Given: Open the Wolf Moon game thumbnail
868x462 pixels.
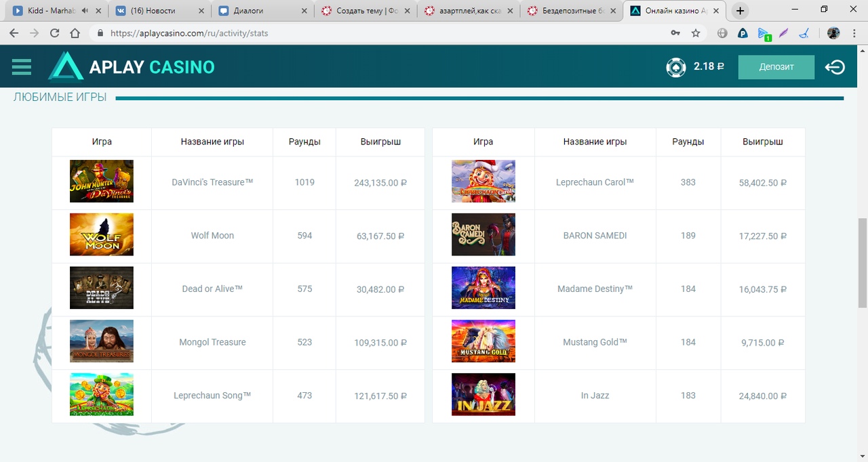Looking at the screenshot, I should coord(102,234).
